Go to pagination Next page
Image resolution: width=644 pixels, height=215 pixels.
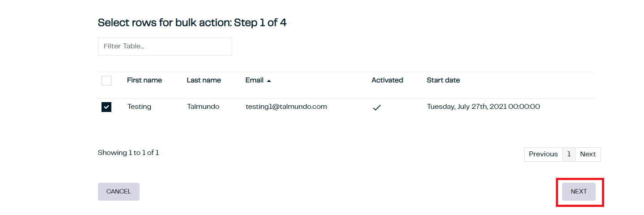pyautogui.click(x=588, y=154)
